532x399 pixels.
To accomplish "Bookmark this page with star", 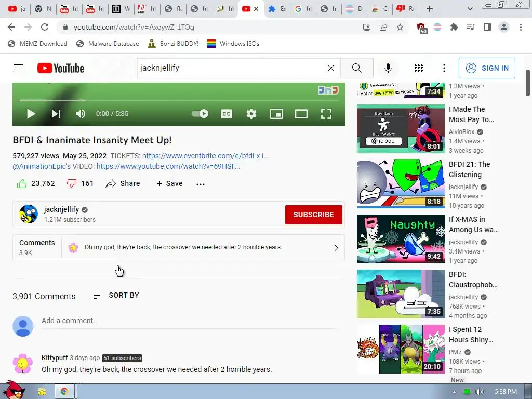I will 400,27.
